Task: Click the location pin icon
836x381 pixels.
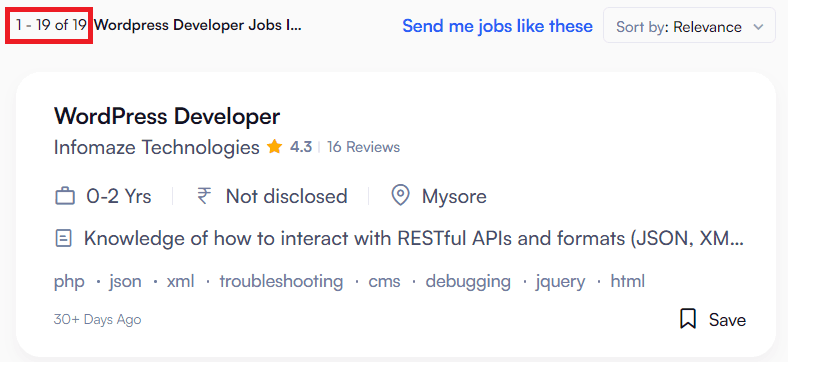Action: pos(400,196)
